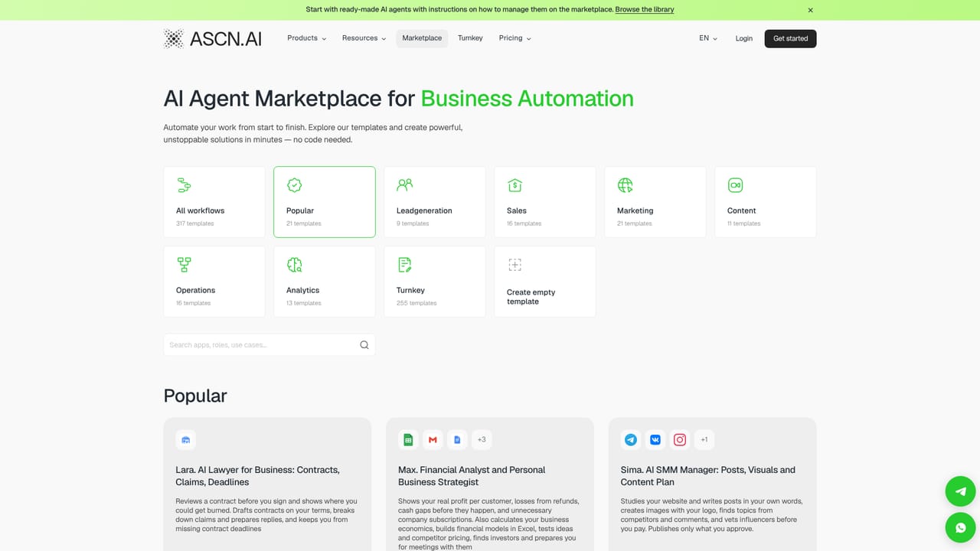Select the Sales category tile
Viewport: 980px width, 551px height.
[x=545, y=202]
